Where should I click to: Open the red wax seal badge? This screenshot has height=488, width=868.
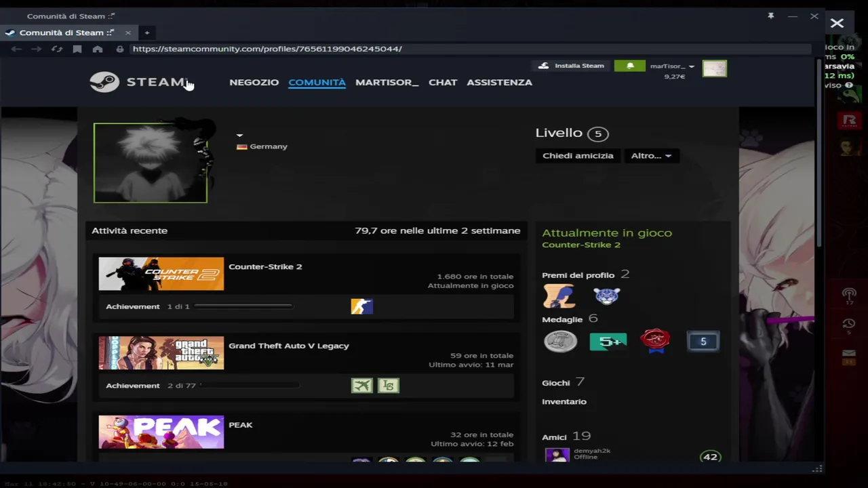coord(655,342)
